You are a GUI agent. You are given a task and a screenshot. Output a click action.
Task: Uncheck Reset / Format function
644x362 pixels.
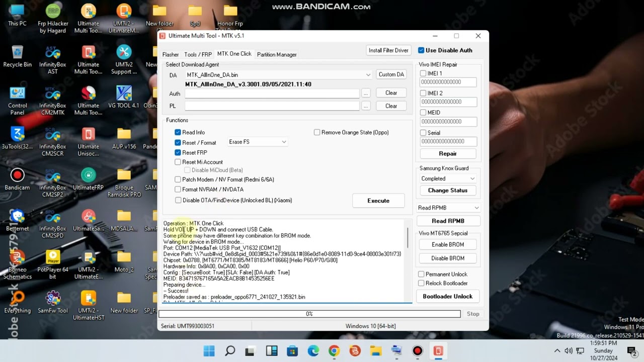pyautogui.click(x=178, y=142)
